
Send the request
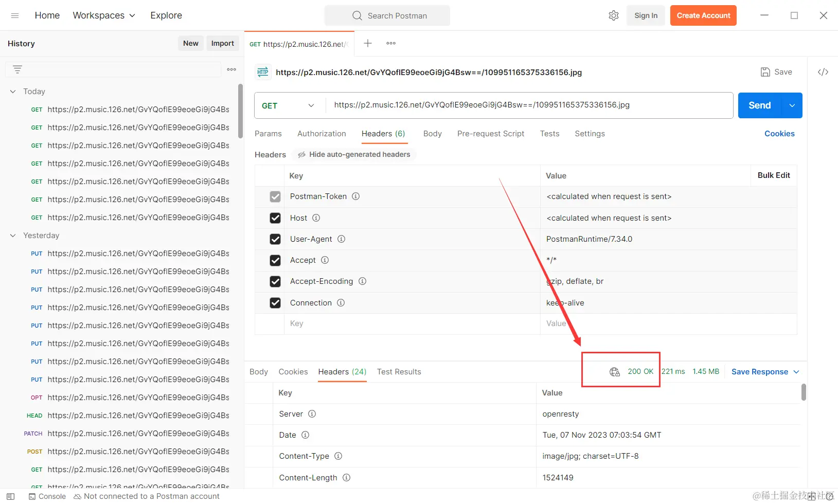click(760, 105)
